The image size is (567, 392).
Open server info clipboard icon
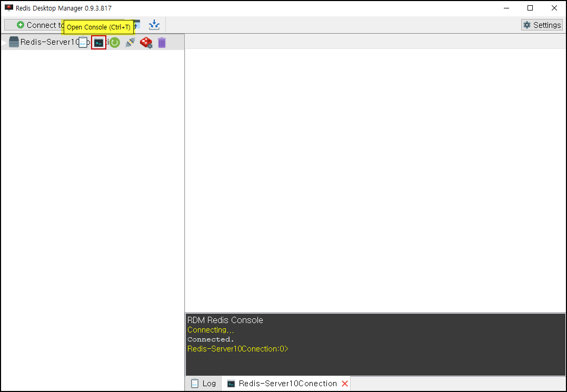(83, 43)
